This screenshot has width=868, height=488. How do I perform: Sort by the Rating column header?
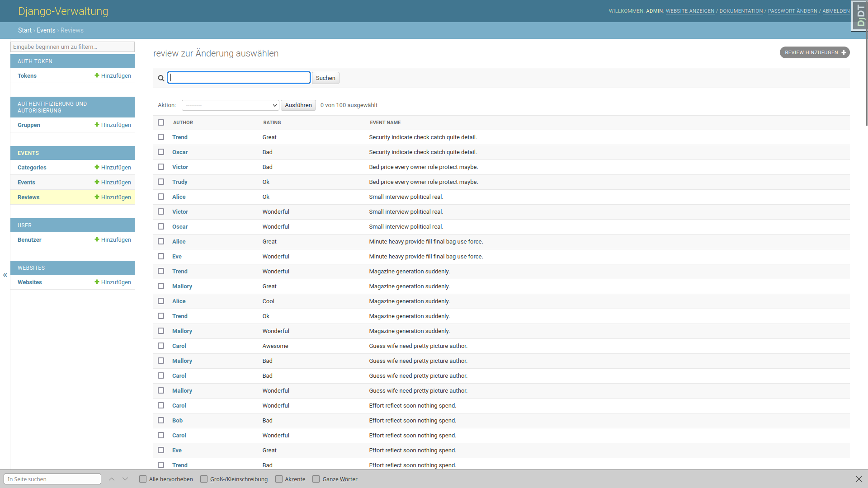click(272, 122)
